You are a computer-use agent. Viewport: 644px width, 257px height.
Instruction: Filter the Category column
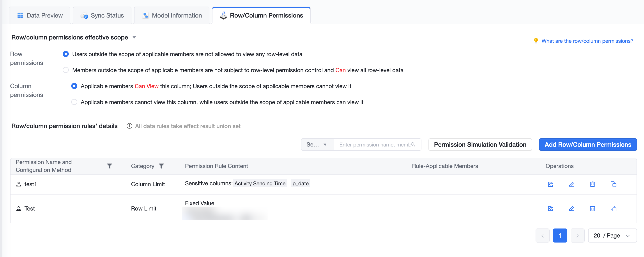[161, 166]
